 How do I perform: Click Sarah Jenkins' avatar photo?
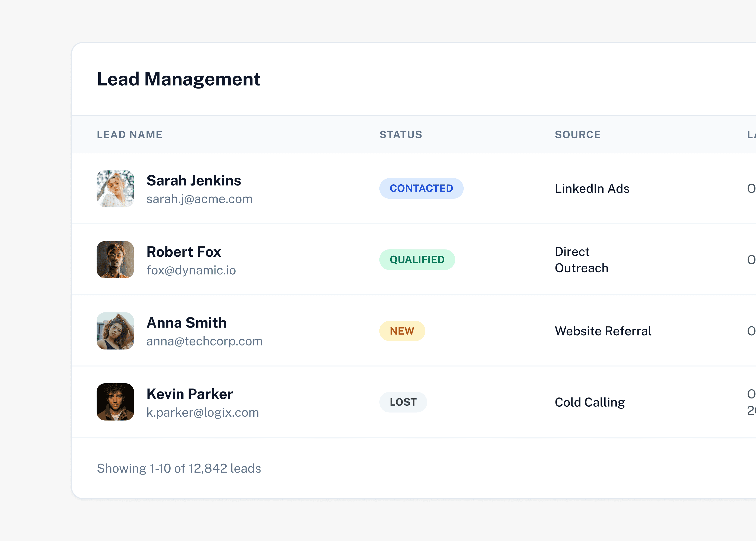pos(115,189)
